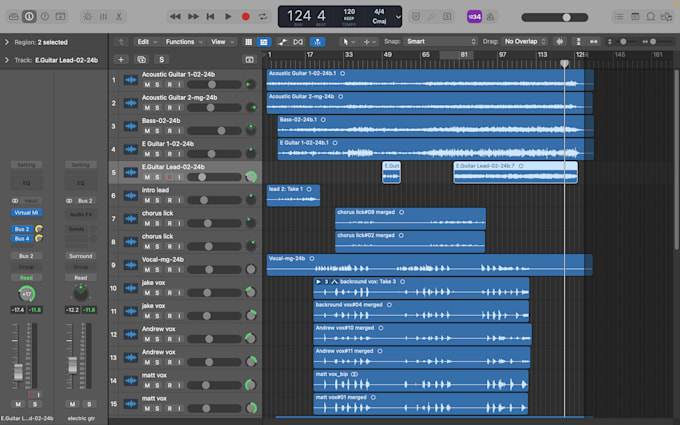Click the 4/4 time signature display
680x425 pixels.
click(x=379, y=12)
